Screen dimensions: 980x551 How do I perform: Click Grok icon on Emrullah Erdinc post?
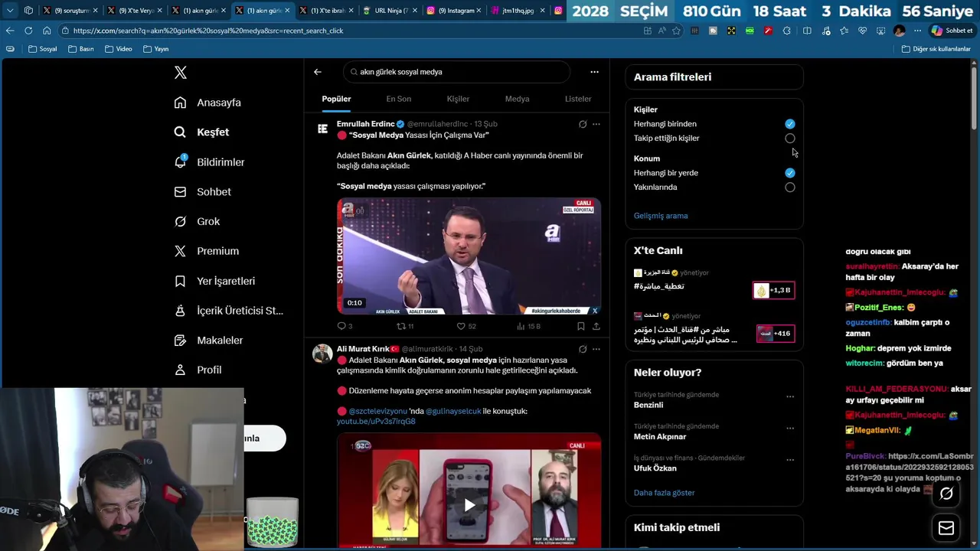(583, 124)
